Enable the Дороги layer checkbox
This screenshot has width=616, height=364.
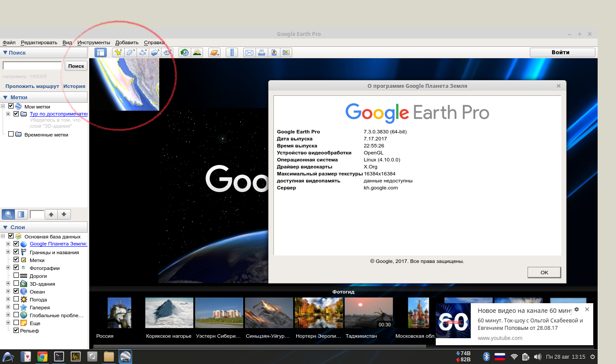pyautogui.click(x=16, y=276)
